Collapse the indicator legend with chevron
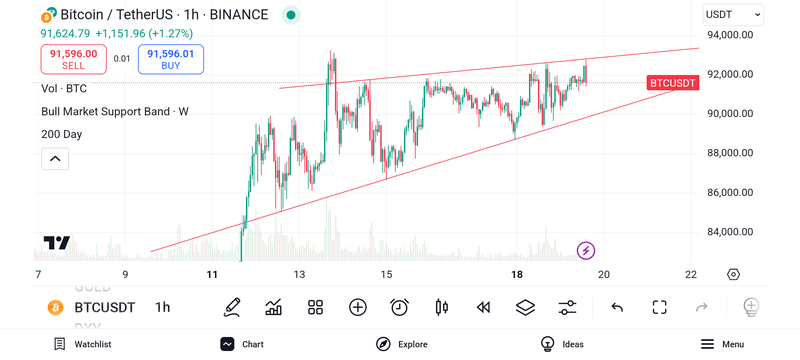The width and height of the screenshot is (800, 360). click(x=55, y=159)
